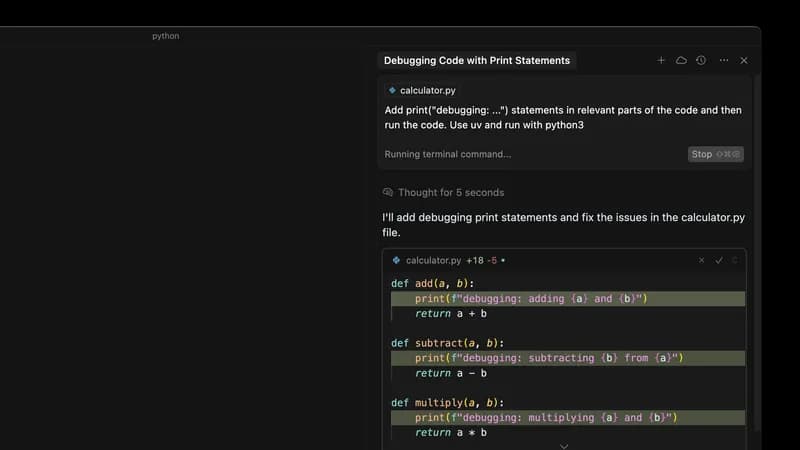Click the 'return a - b' line
This screenshot has height=450, width=800.
coord(451,373)
